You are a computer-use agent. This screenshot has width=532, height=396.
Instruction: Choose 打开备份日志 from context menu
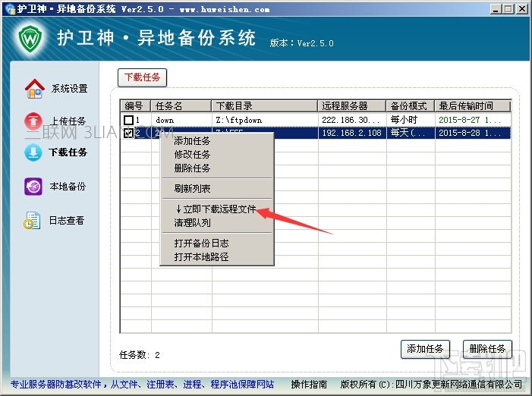tap(201, 243)
